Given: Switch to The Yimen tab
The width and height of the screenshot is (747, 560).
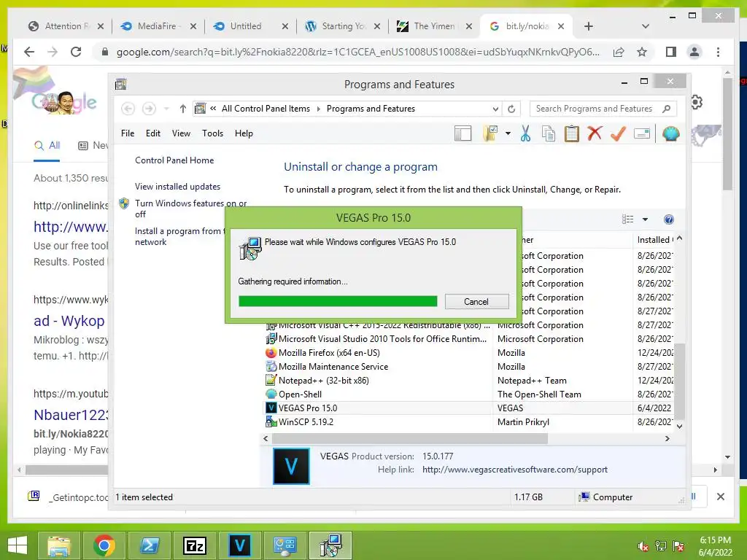Looking at the screenshot, I should point(435,26).
